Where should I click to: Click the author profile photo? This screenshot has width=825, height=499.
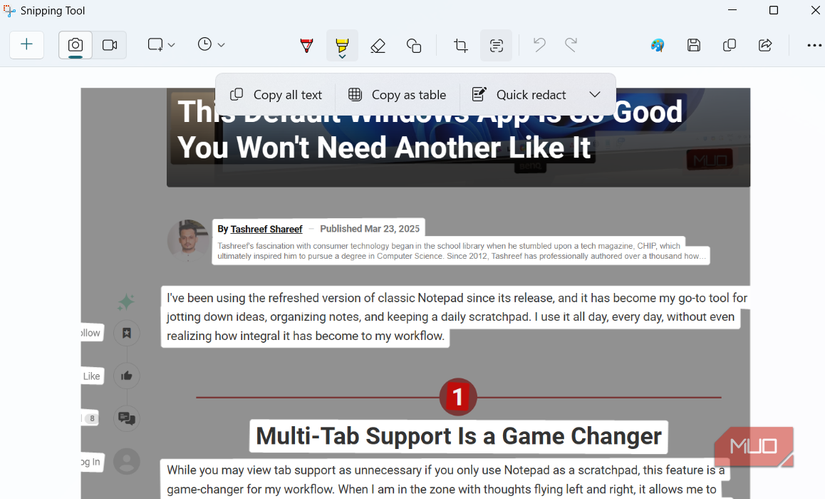pyautogui.click(x=188, y=241)
